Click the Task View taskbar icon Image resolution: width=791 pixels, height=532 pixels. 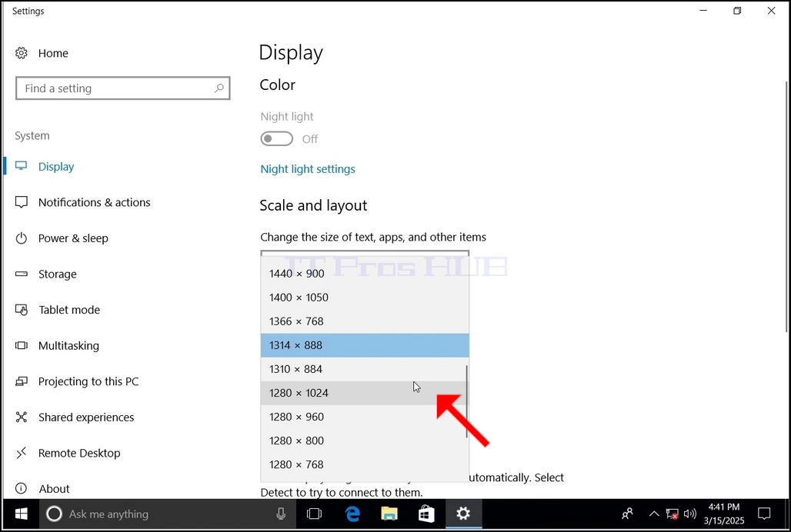click(x=314, y=514)
